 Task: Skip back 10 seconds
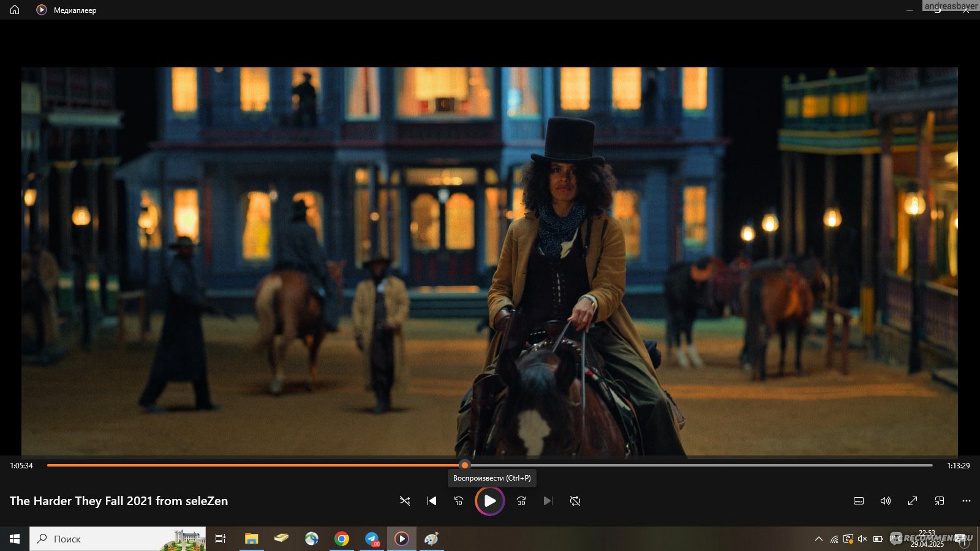(459, 501)
